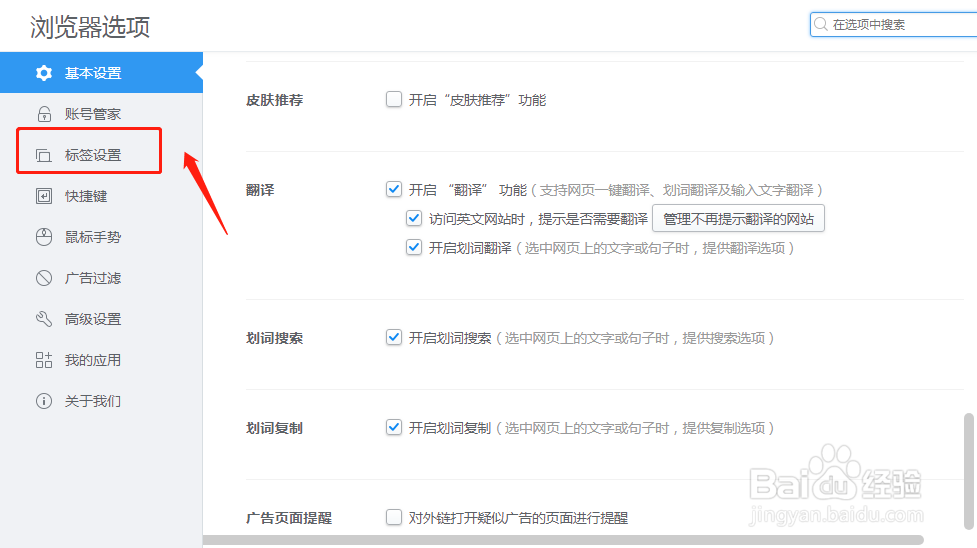
Task: Click the 广告页面提醒 section label
Action: click(x=289, y=518)
